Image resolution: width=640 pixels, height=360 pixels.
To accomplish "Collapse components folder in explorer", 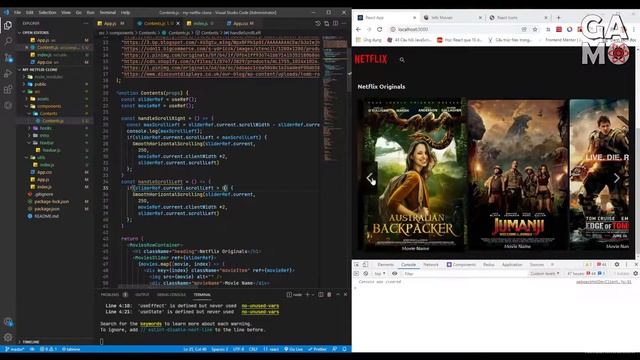I will tap(48, 106).
